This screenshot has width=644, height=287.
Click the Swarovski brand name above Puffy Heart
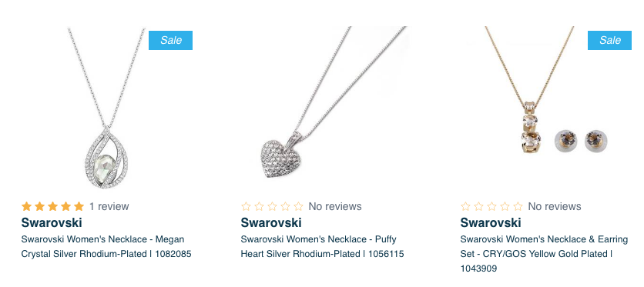(271, 222)
